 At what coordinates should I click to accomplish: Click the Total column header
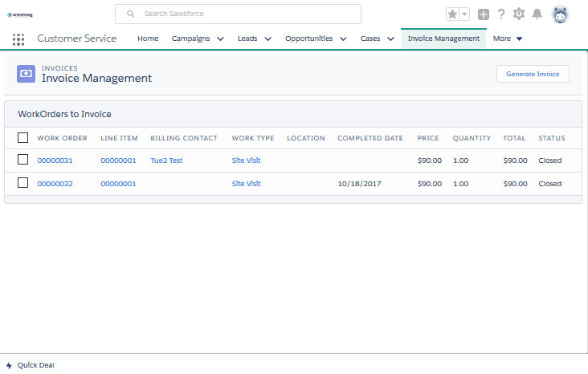click(514, 138)
